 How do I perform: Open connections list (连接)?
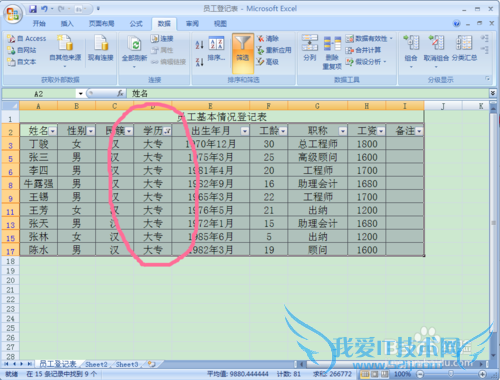click(162, 39)
